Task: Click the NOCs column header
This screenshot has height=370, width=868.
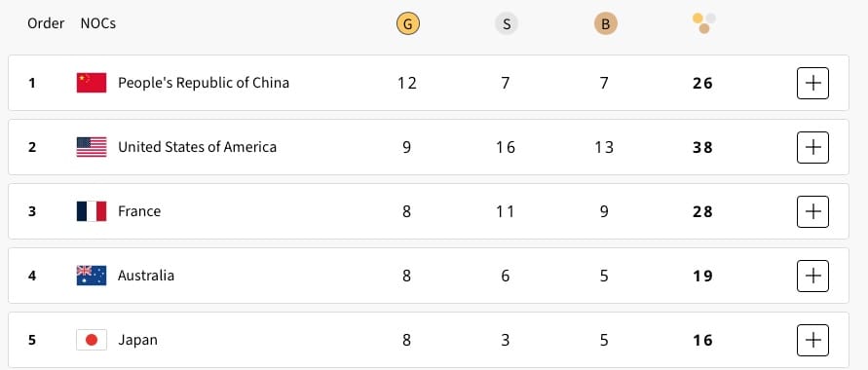Action: (98, 23)
